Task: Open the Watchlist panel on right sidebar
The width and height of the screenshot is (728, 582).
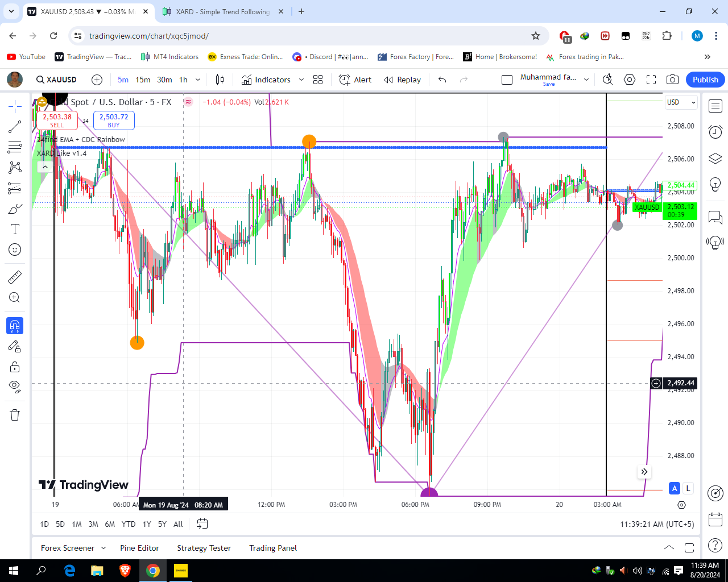Action: (715, 106)
